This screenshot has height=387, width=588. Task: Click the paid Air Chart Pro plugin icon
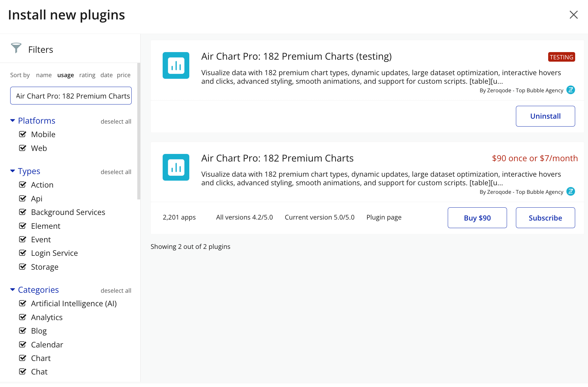click(176, 167)
